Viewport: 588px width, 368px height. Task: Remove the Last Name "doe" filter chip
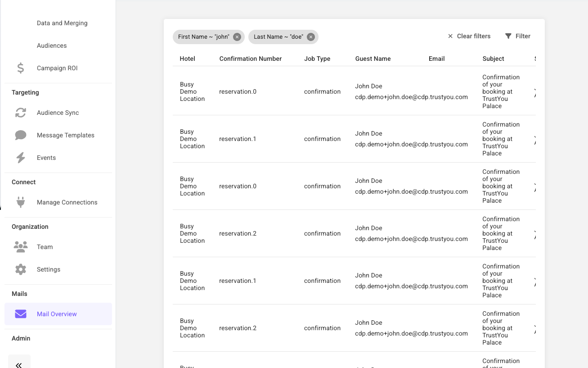311,37
